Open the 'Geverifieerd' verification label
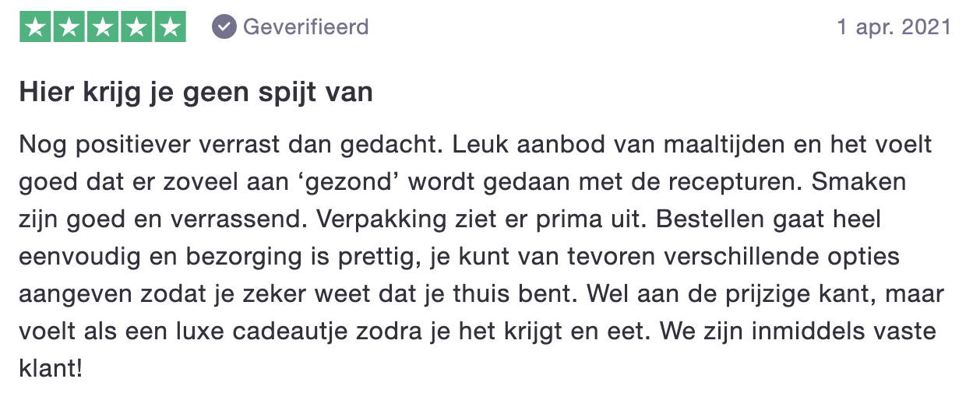The height and width of the screenshot is (414, 980). (306, 27)
